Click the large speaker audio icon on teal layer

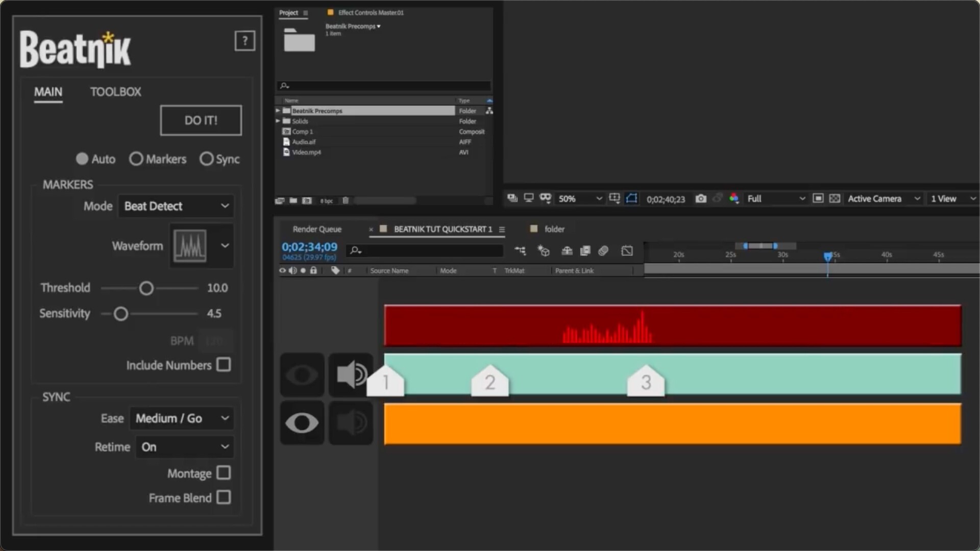(x=351, y=375)
